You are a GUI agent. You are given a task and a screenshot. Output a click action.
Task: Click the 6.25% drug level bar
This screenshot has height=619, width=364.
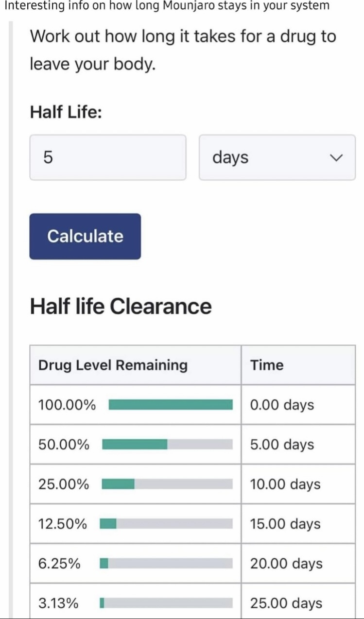pyautogui.click(x=166, y=564)
